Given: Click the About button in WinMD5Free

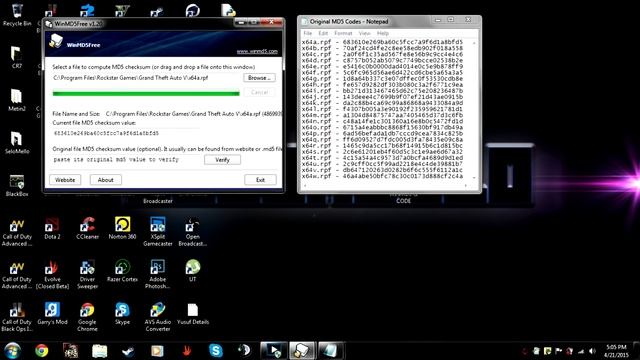Looking at the screenshot, I should pyautogui.click(x=105, y=180).
